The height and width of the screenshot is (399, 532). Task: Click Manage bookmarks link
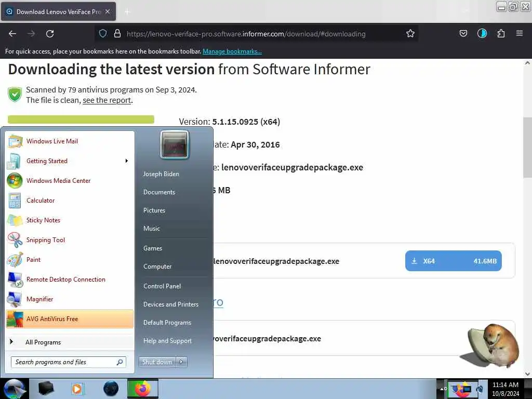coord(232,51)
